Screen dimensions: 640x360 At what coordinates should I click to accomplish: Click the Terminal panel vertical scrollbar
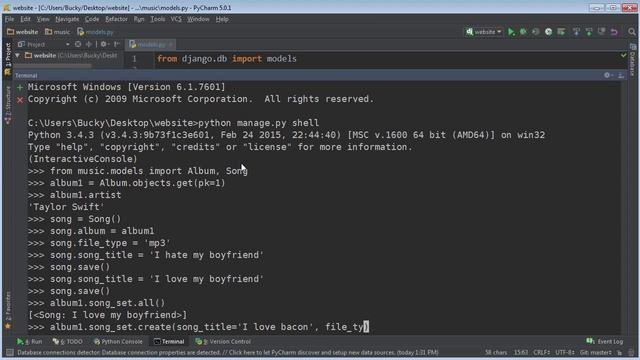coord(624,207)
